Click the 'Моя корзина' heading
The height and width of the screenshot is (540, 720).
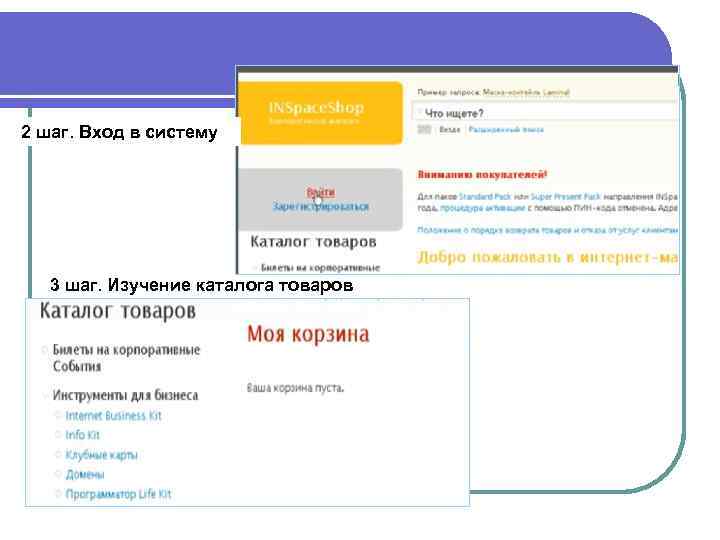pyautogui.click(x=308, y=334)
